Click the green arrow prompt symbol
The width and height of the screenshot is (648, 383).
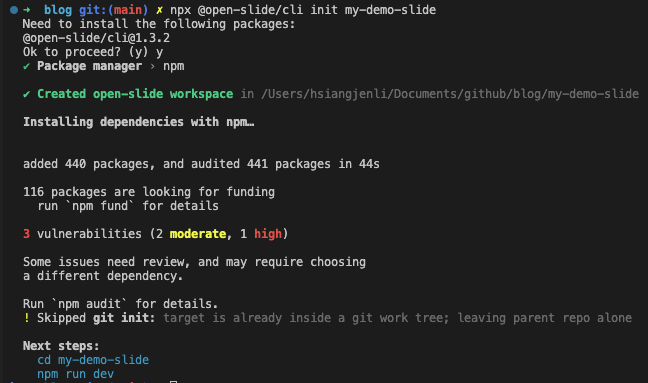pyautogui.click(x=27, y=10)
